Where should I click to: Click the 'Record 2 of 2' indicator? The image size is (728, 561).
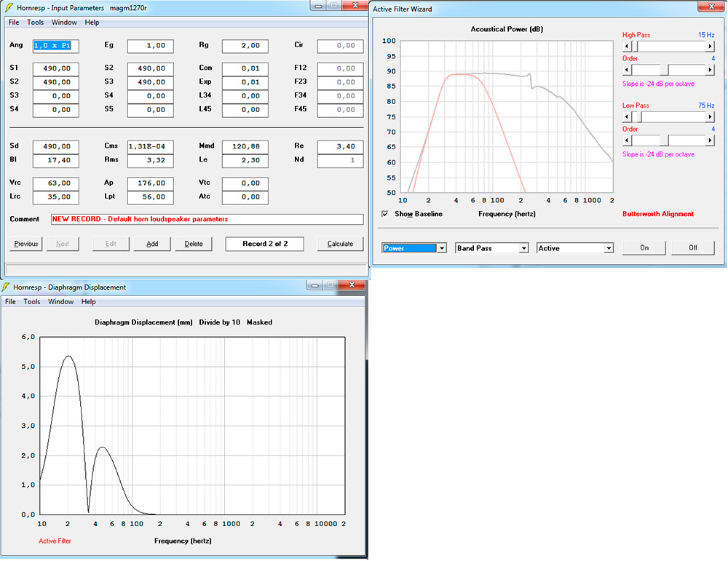[265, 244]
